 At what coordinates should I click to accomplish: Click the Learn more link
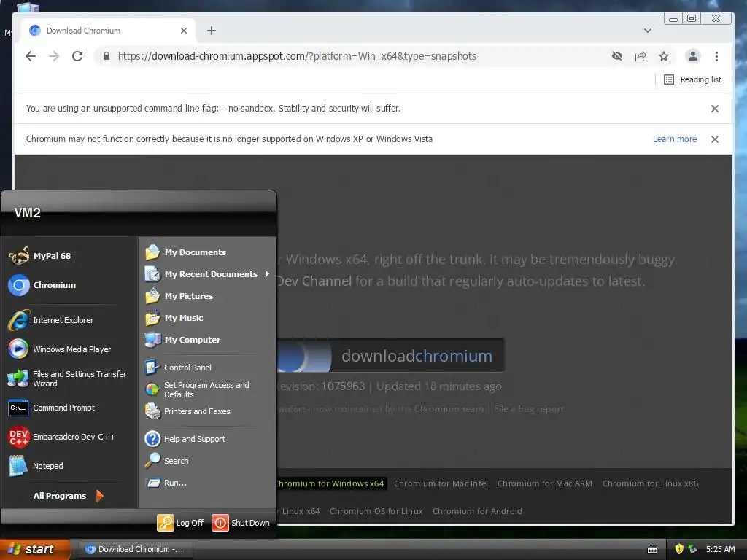click(x=675, y=139)
